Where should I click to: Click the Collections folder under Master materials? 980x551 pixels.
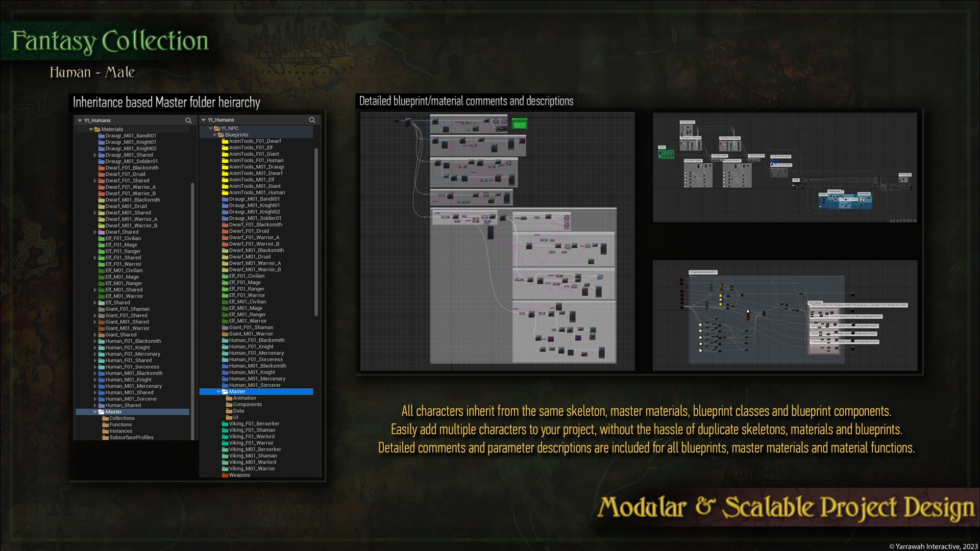(121, 417)
